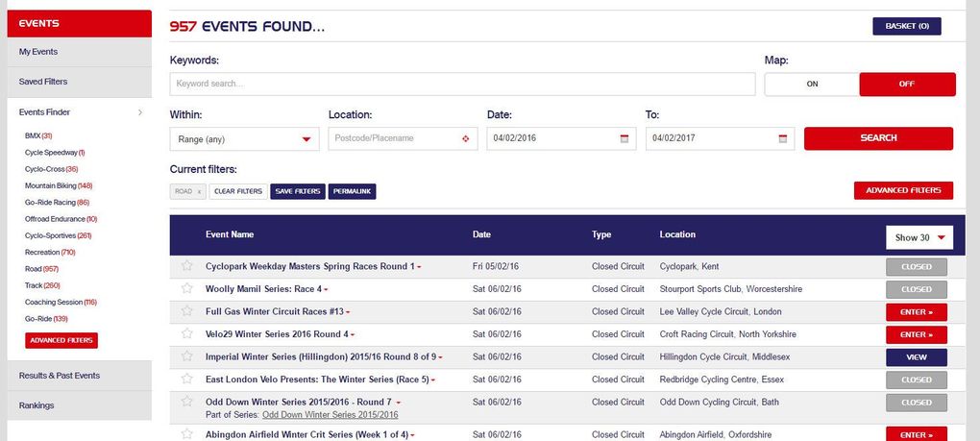
Task: Expand the Events Finder chevron
Action: 140,112
